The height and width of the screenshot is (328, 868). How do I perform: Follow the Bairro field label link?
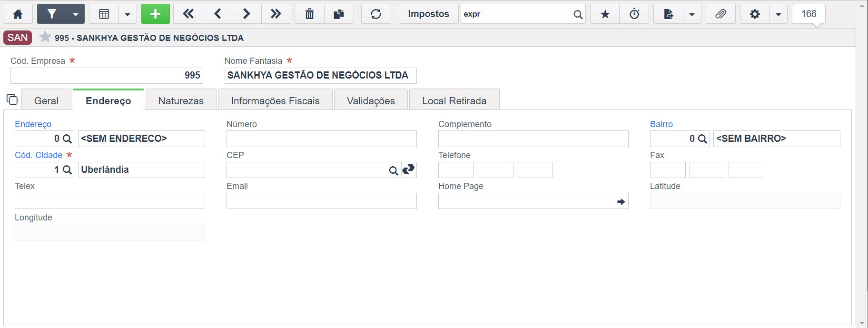661,124
